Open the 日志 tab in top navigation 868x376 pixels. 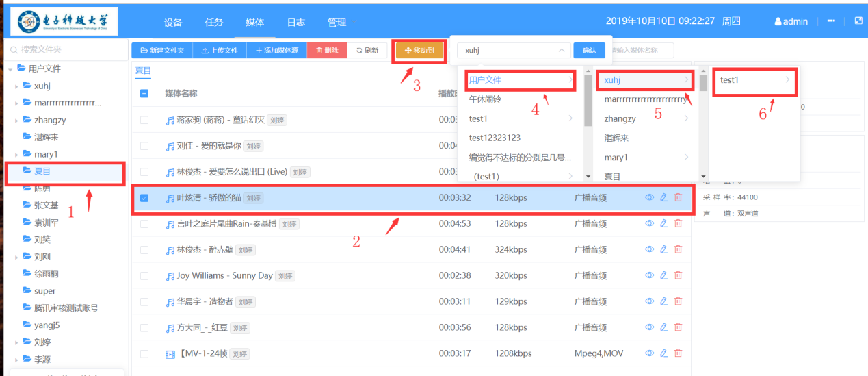tap(295, 23)
